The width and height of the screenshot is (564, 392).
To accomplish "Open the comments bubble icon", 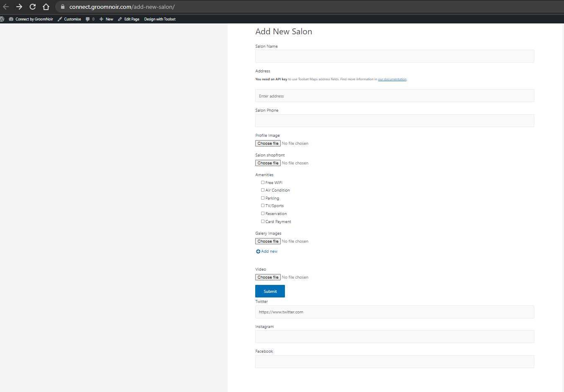I will coord(88,19).
